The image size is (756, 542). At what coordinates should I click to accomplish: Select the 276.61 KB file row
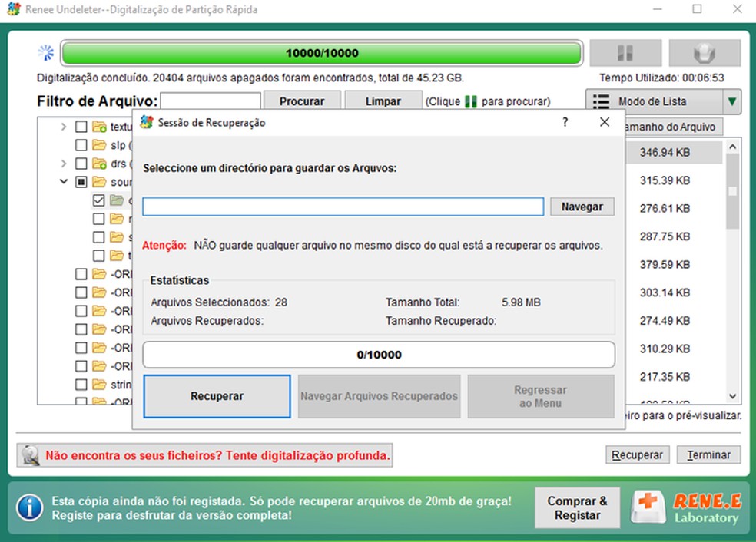pyautogui.click(x=674, y=208)
